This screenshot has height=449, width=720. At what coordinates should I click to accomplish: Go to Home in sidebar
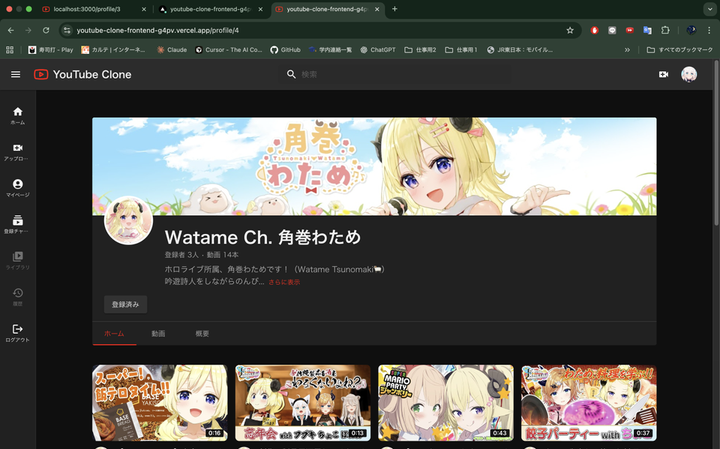pyautogui.click(x=17, y=116)
